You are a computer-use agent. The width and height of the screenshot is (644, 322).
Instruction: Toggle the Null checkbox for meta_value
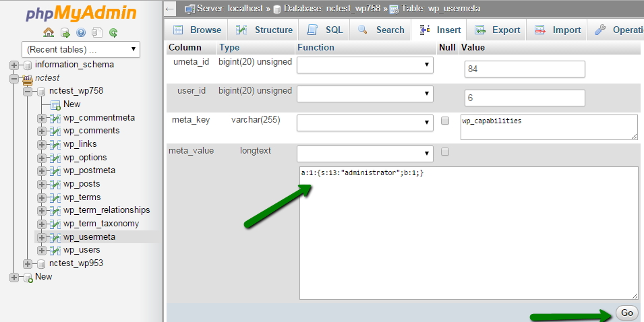444,152
